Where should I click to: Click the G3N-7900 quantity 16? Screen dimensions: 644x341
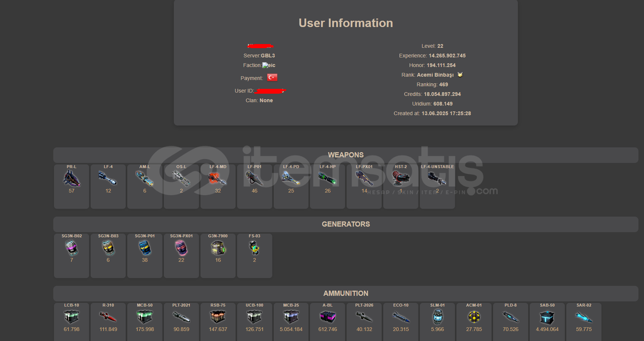click(218, 260)
